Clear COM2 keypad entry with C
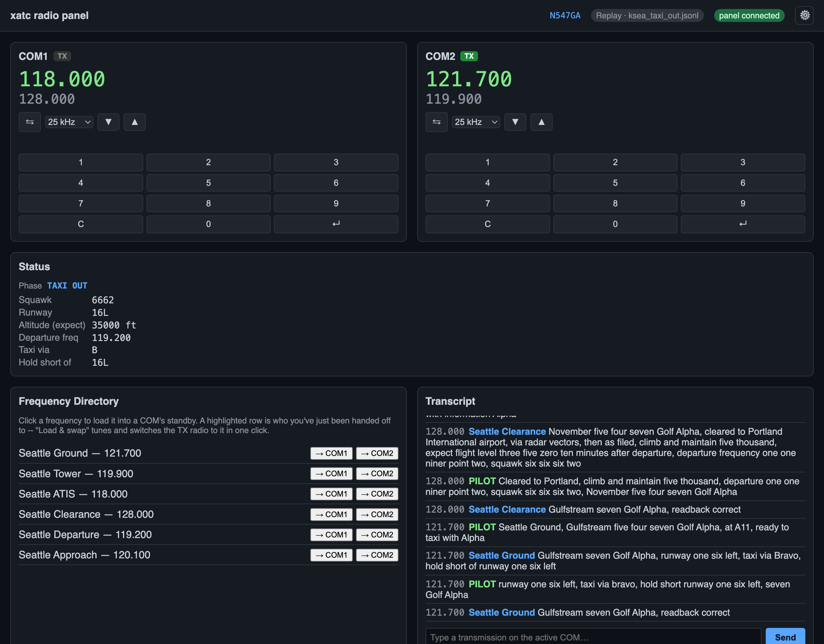Screen dimensions: 824x644 click(487, 224)
